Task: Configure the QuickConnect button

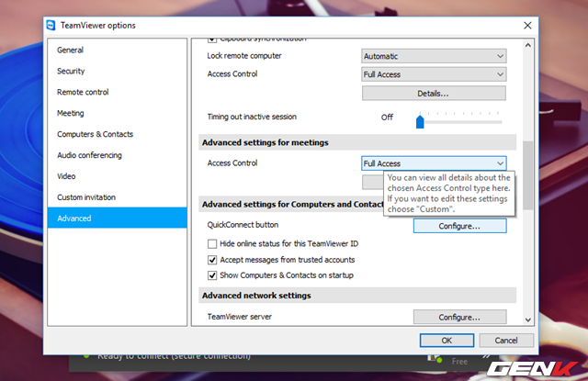Action: coord(459,226)
